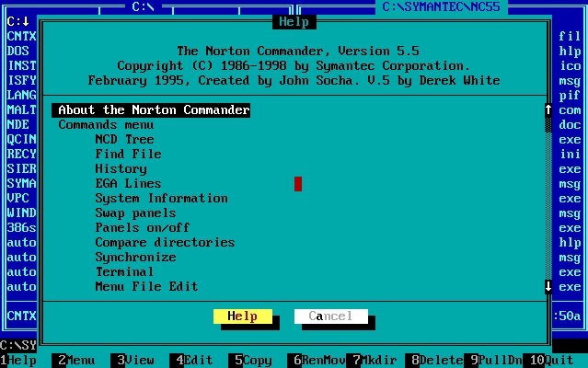Screen dimensions: 588x368
Task: Open History help topic
Action: (121, 169)
